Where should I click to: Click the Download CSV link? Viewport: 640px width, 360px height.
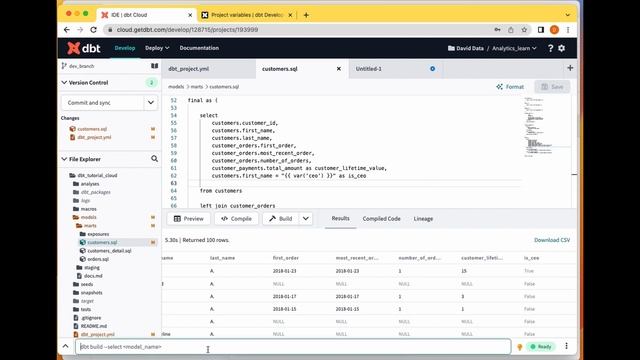pos(552,240)
